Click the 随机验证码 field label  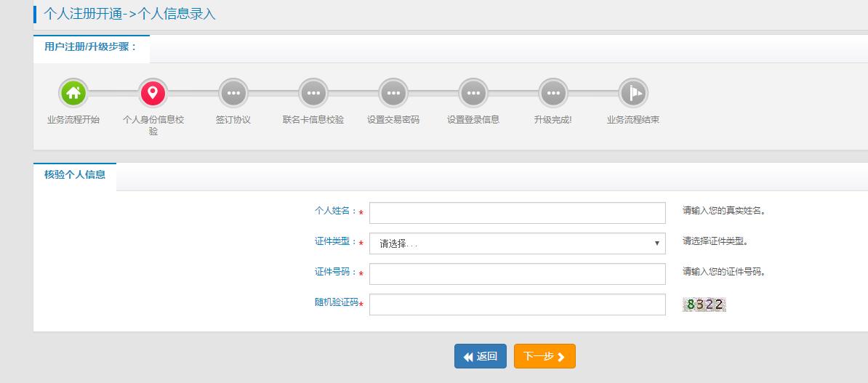point(337,302)
